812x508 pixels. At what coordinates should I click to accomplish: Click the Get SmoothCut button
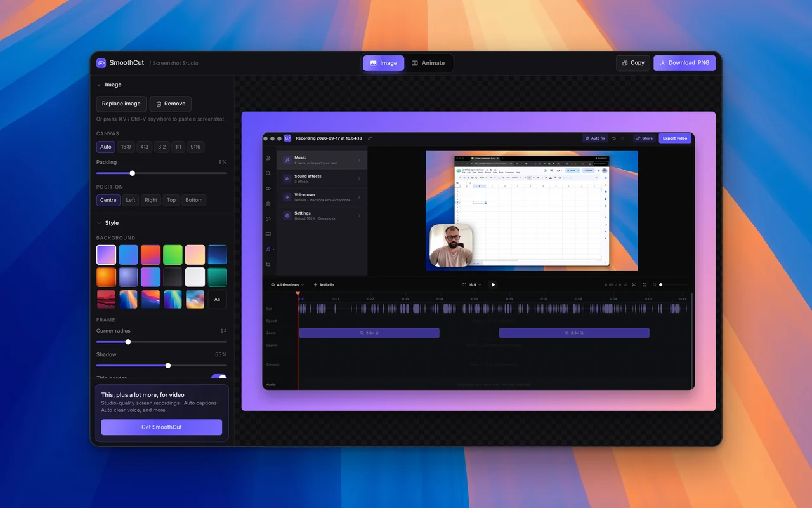[x=162, y=427]
